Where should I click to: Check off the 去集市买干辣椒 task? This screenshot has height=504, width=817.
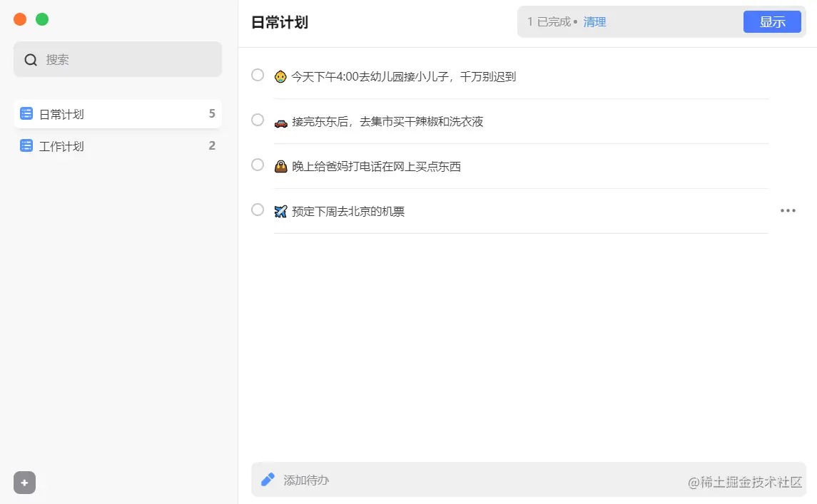[x=258, y=120]
